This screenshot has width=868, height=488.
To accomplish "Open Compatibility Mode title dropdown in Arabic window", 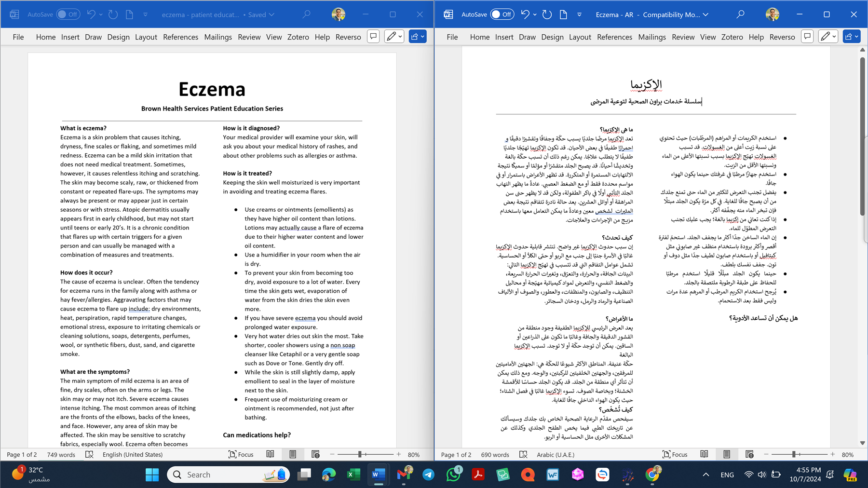I will (705, 15).
